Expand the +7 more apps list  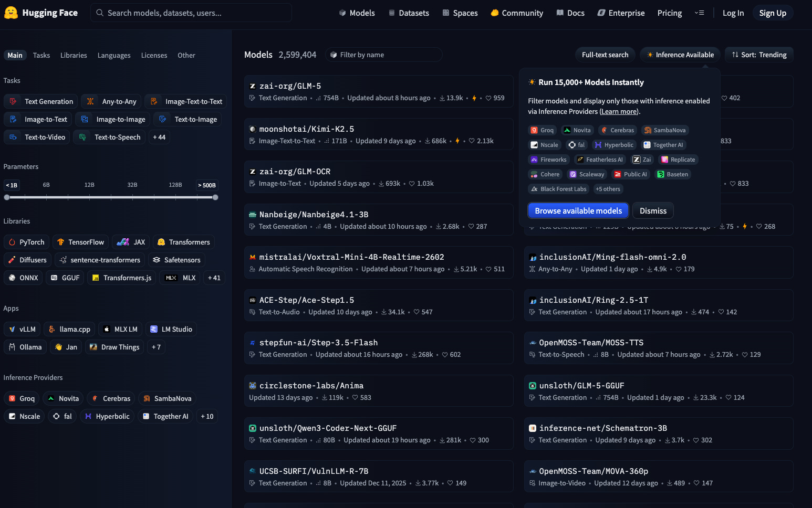[x=156, y=347]
